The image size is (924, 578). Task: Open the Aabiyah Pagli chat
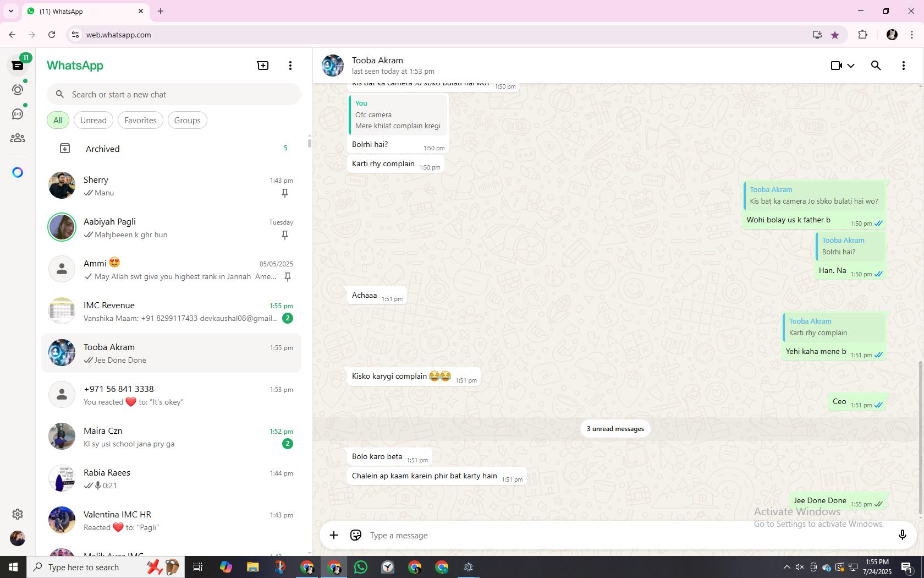click(x=172, y=228)
